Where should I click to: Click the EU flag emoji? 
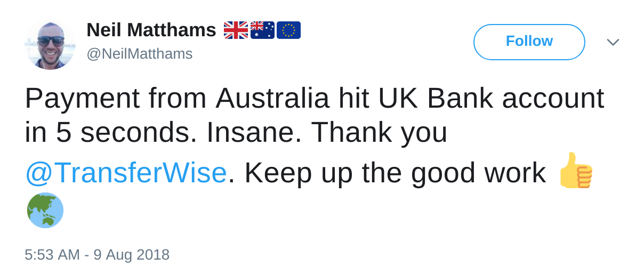[288, 30]
